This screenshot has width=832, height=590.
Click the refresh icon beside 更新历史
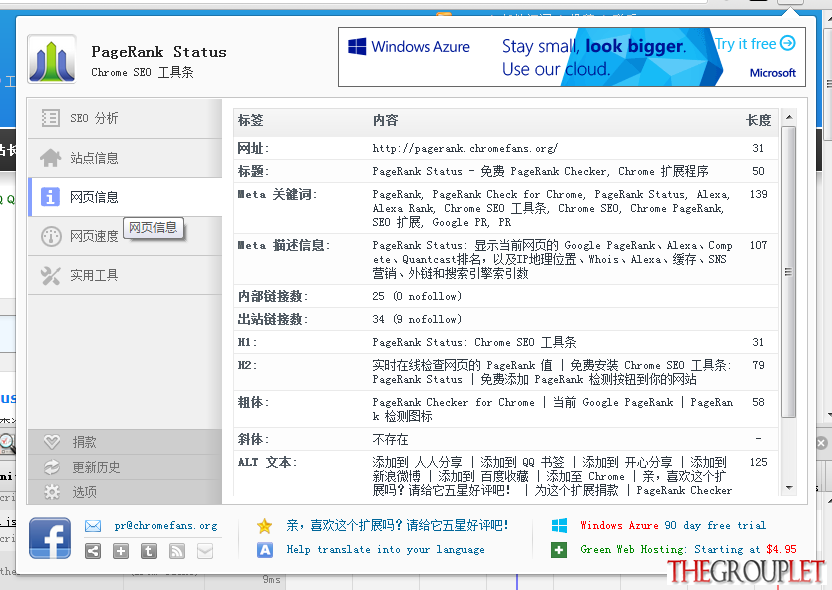52,467
